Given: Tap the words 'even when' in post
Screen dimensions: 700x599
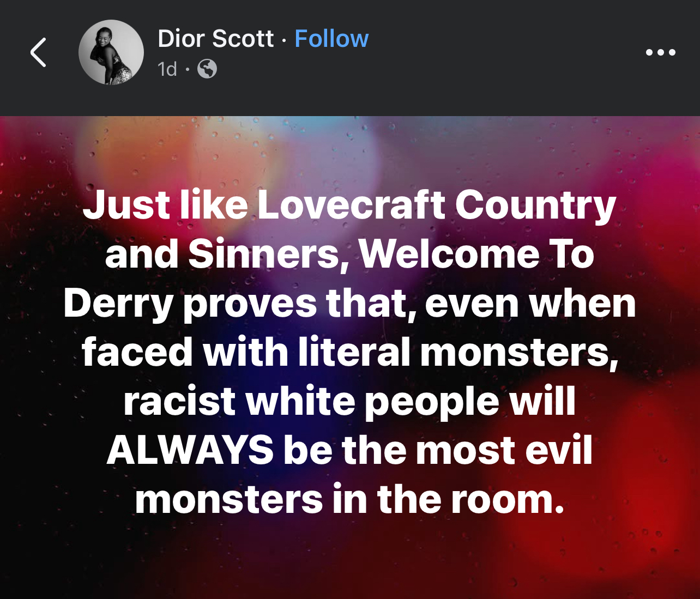Looking at the screenshot, I should coord(530,304).
